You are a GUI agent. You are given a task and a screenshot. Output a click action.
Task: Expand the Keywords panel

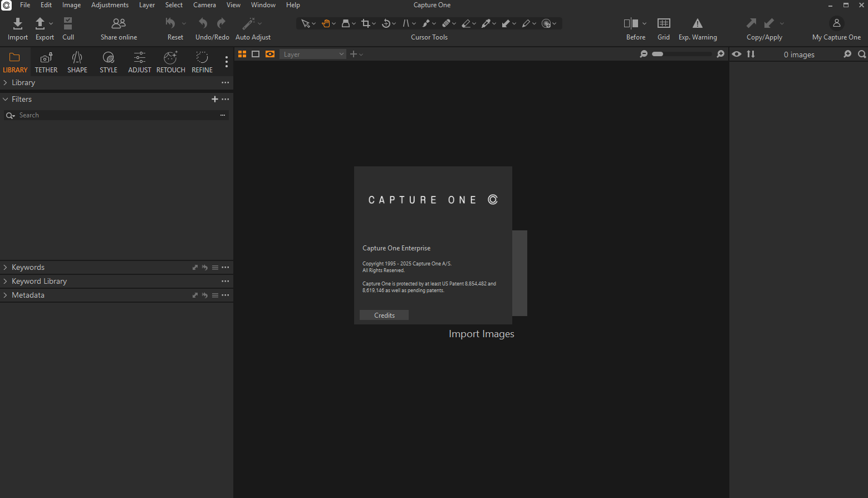coord(5,267)
